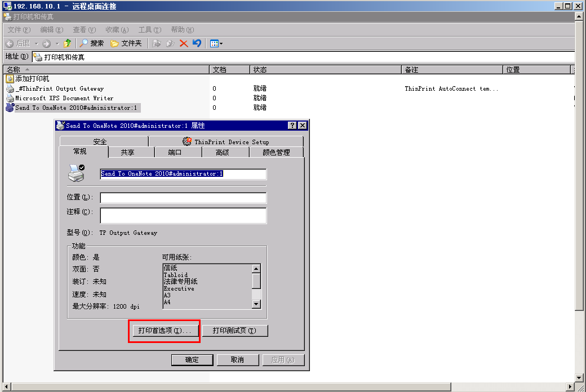Click 取消 button in properties dialog
This screenshot has width=586, height=392.
pyautogui.click(x=238, y=360)
